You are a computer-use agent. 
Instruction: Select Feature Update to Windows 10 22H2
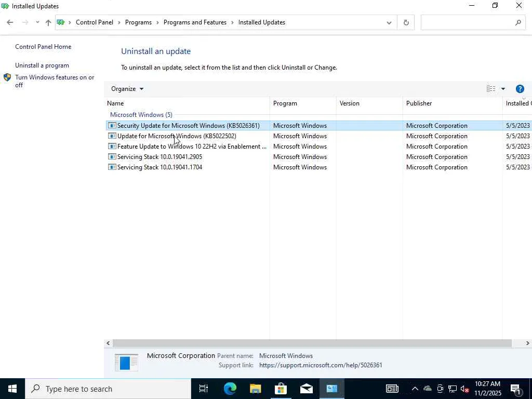[319, 147]
